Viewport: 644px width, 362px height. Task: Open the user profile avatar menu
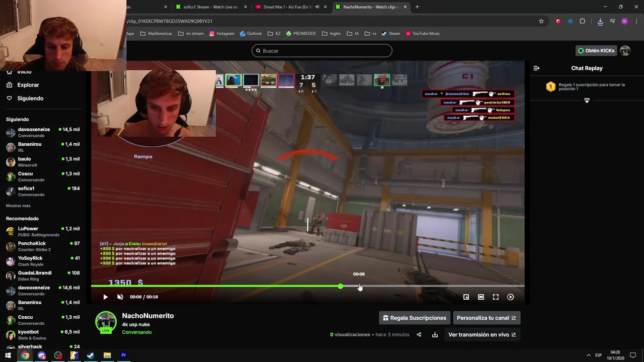click(625, 51)
